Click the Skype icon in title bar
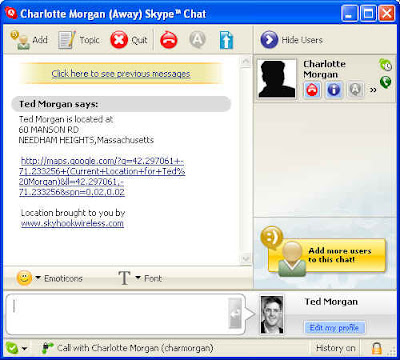This screenshot has width=400, height=360. click(x=11, y=13)
